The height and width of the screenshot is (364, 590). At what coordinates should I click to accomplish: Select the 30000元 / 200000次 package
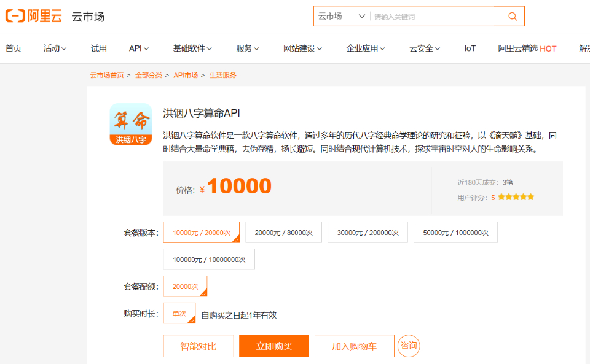point(368,233)
